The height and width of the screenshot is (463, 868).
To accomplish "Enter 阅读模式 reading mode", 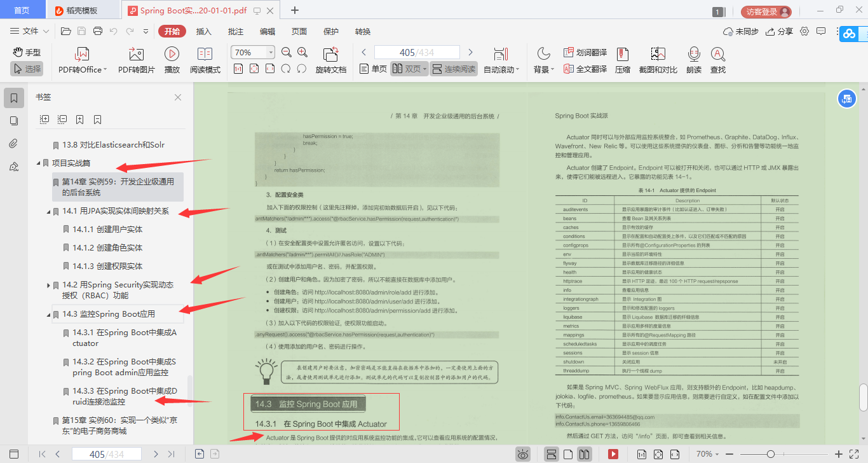I will [205, 61].
